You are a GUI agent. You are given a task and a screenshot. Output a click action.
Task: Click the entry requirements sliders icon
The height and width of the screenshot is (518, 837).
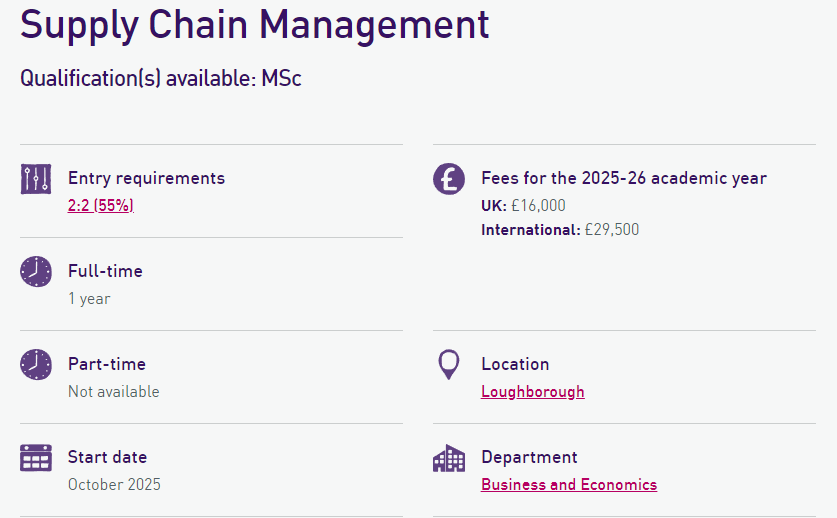[36, 179]
